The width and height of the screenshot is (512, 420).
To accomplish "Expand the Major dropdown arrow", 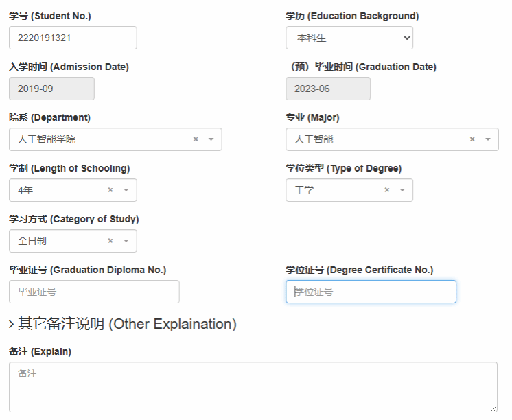I will [x=487, y=139].
